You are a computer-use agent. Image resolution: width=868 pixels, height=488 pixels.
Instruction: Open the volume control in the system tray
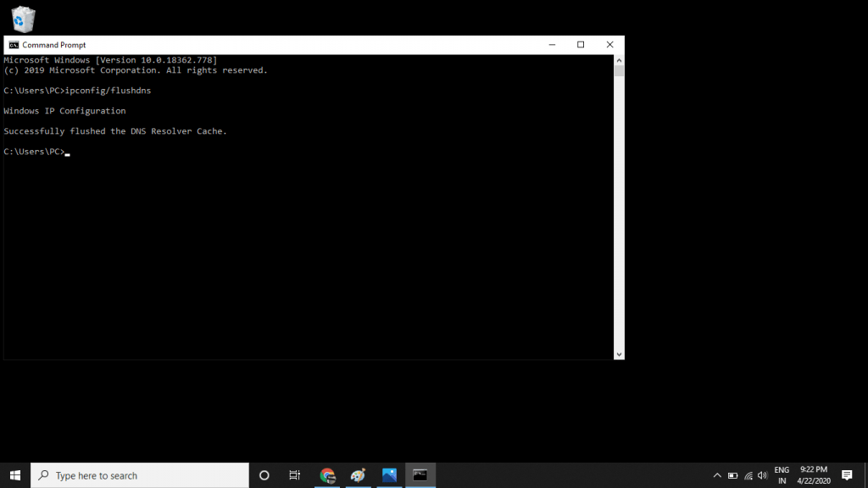pyautogui.click(x=765, y=475)
